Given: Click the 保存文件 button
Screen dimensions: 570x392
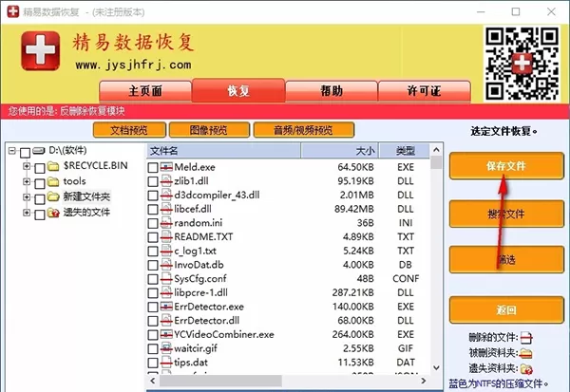Looking at the screenshot, I should (506, 166).
